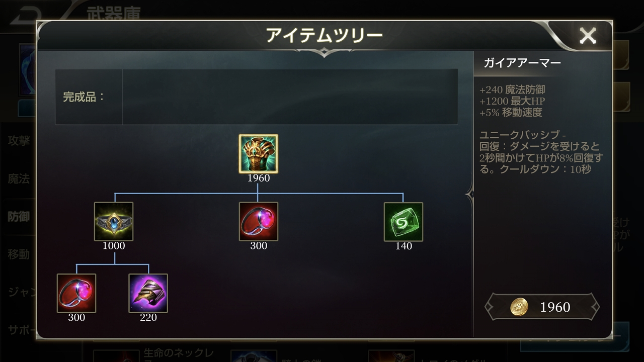Click the gold coin in the price bar
Viewport: 644px width, 362px height.
point(519,307)
